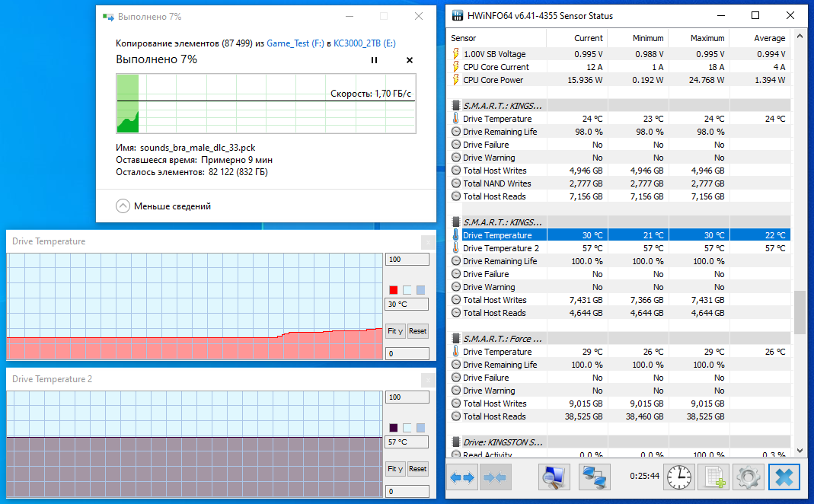Click the collapse sensor columns arrows button
Screen dimensions: 814x504
point(495,477)
